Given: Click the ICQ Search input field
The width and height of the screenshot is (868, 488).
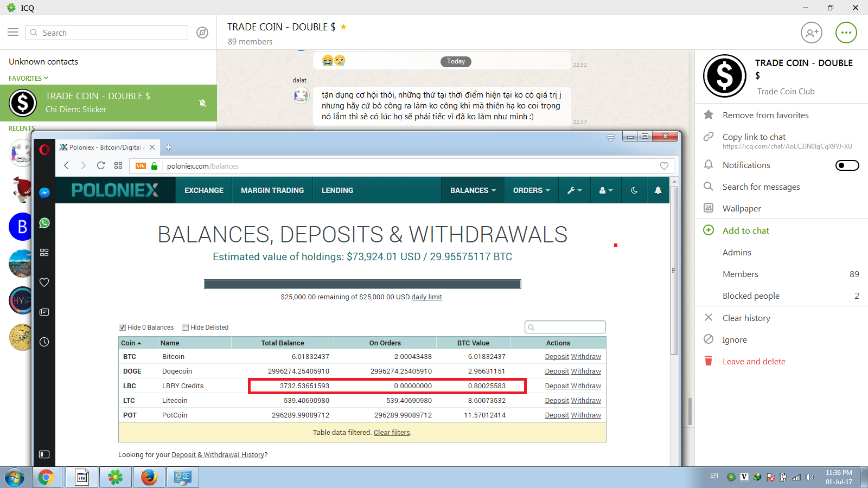Looking at the screenshot, I should [x=106, y=33].
